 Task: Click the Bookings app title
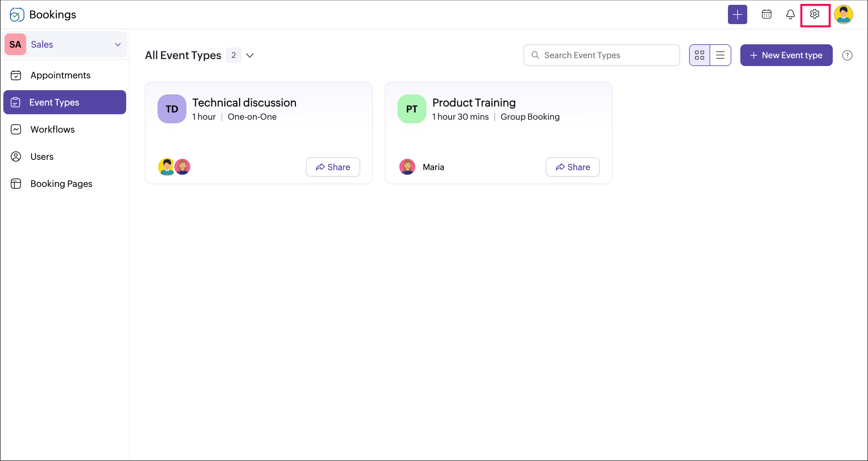53,15
